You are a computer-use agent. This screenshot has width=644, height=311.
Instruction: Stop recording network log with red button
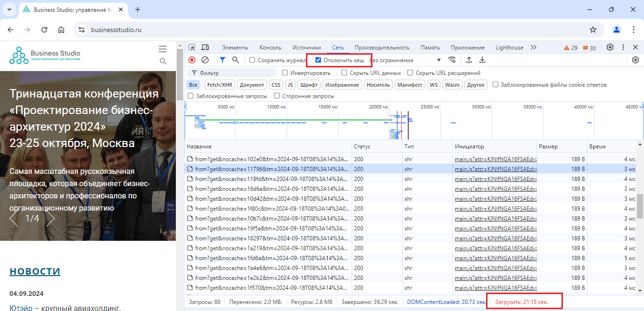pos(192,60)
